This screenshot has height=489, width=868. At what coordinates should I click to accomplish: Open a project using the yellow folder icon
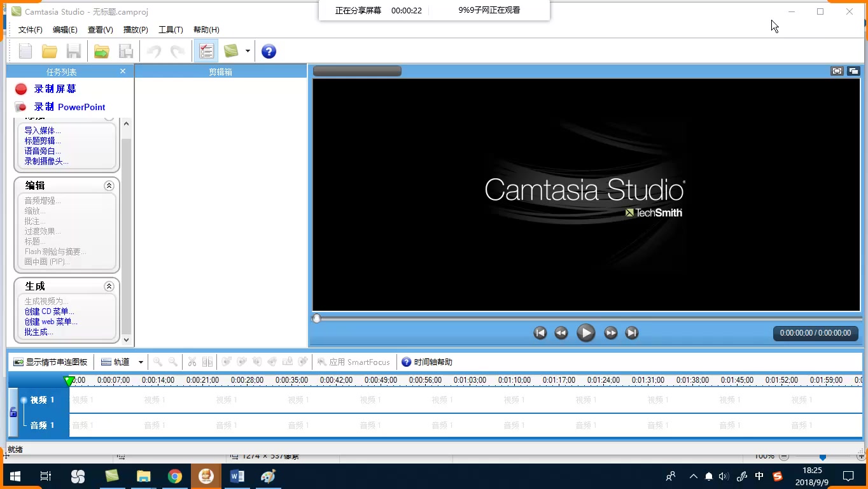50,52
